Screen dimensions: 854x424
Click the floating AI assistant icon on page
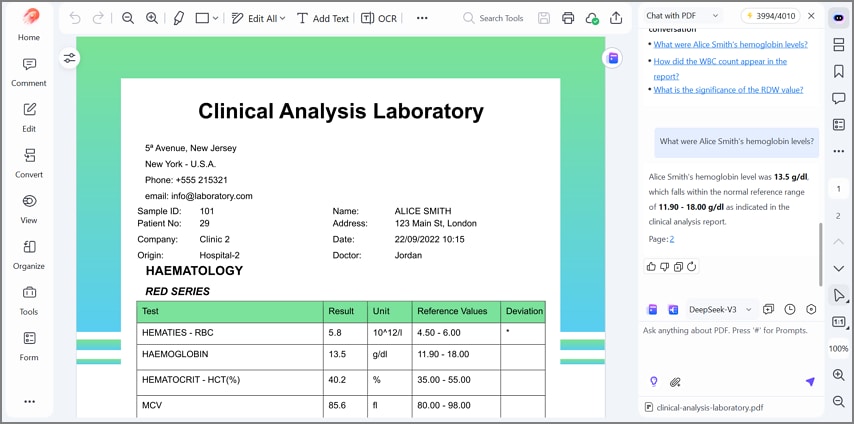pos(613,58)
